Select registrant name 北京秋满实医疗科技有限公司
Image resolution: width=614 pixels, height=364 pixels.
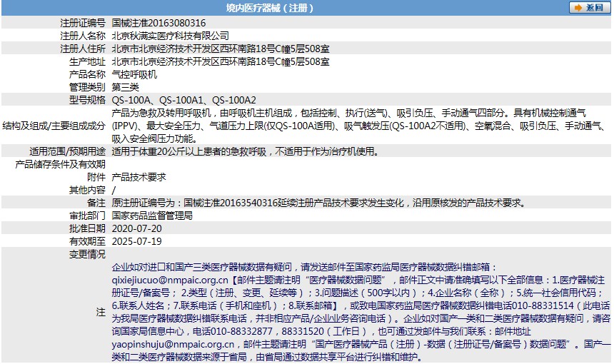coord(171,36)
